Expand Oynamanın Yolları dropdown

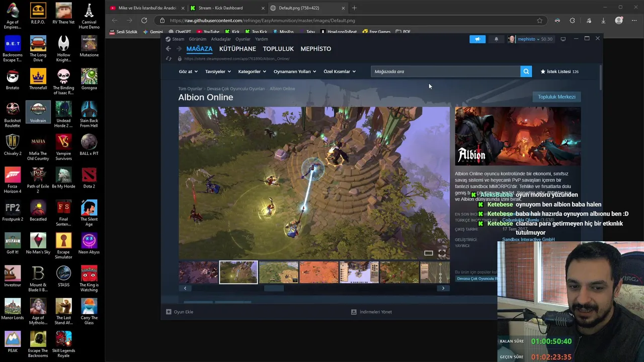295,71
